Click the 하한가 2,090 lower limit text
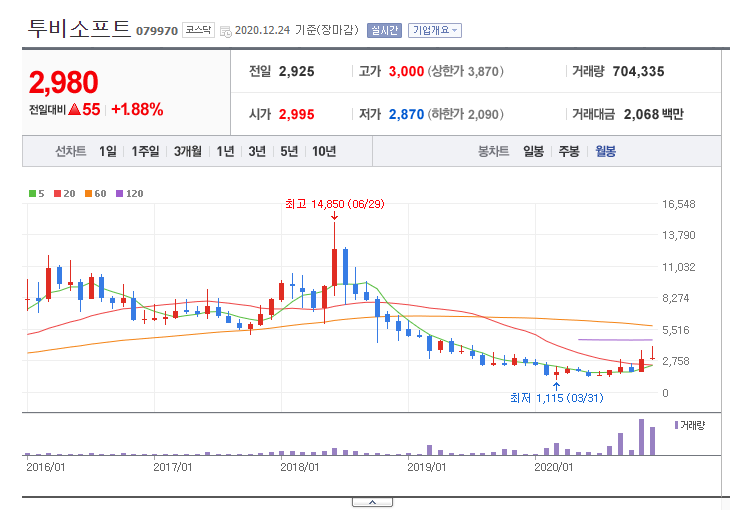730x510 pixels. click(466, 114)
